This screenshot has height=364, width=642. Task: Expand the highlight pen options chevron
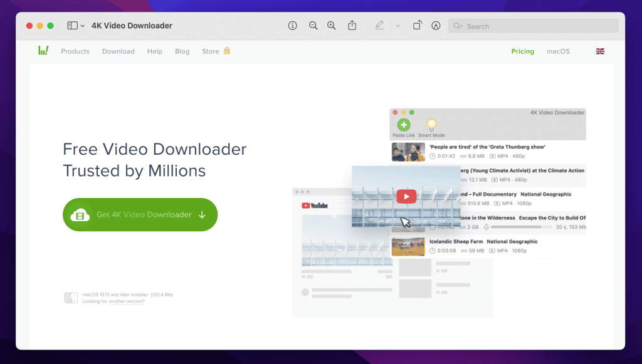(397, 26)
